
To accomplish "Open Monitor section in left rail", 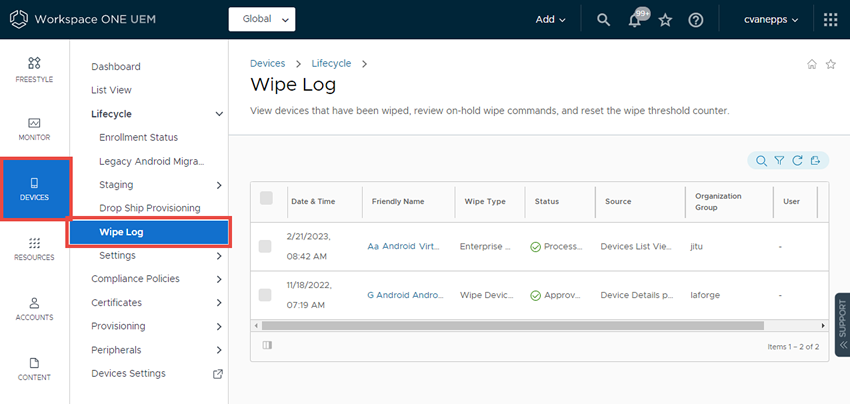I will (34, 129).
